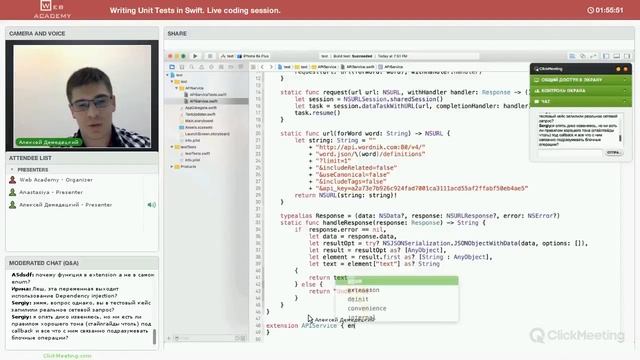
Task: Open the Find navigator magnifier icon
Action: coord(191,67)
